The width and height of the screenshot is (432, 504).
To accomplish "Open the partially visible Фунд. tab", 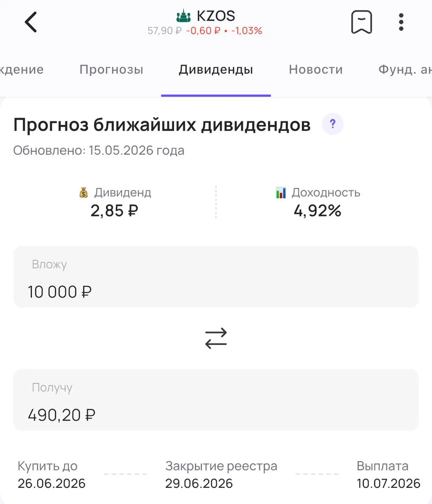I will pos(405,70).
